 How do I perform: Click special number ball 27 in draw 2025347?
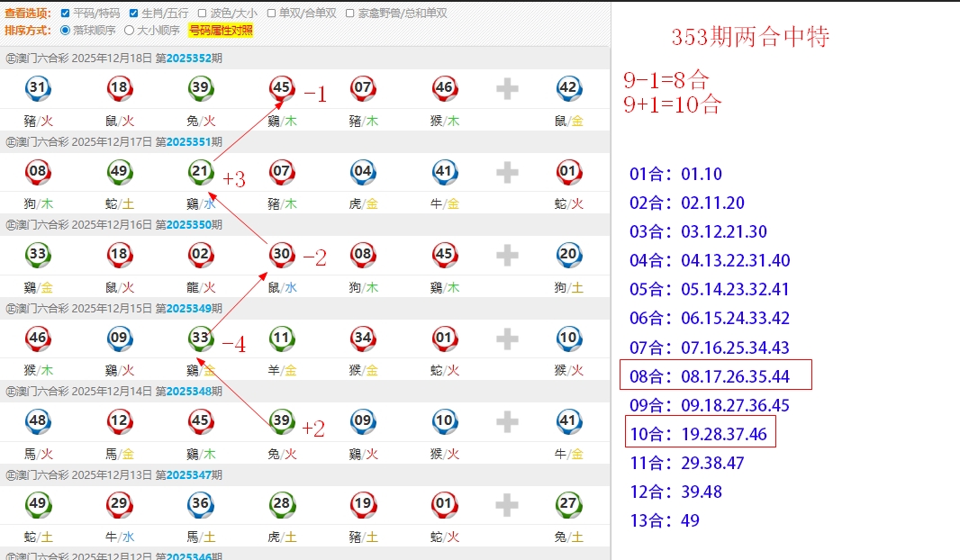[567, 505]
